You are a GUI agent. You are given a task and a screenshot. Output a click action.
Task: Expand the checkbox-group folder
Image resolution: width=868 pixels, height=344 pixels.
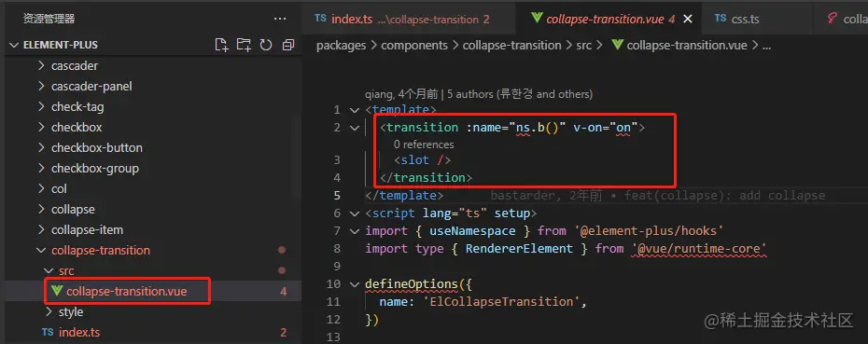tap(94, 168)
